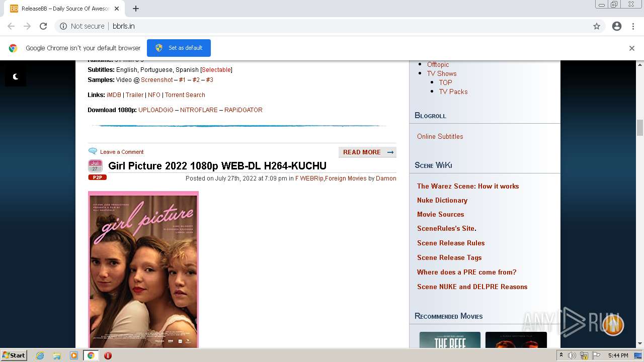The height and width of the screenshot is (362, 644).
Task: Go forward in browser history
Action: (27, 26)
